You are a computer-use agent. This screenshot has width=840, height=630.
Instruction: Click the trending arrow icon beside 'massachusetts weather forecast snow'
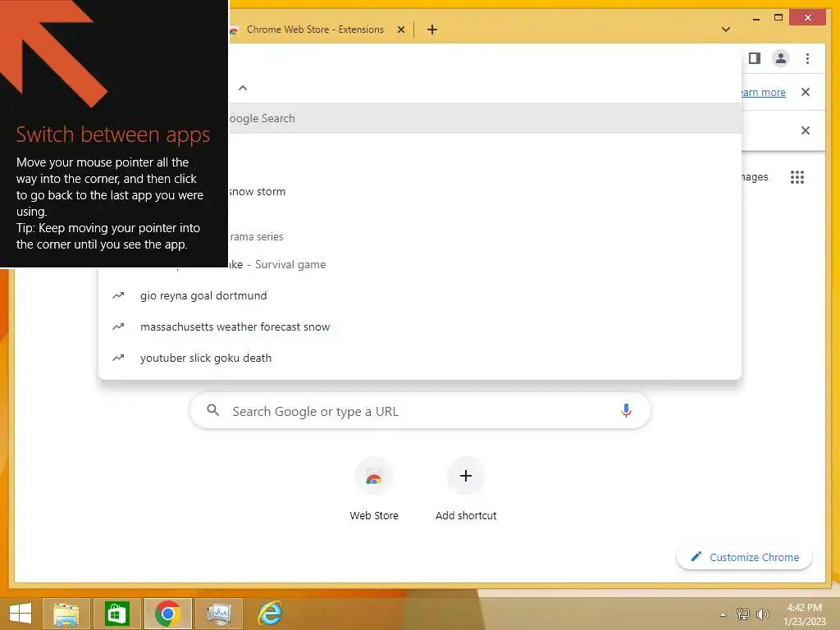click(x=118, y=326)
